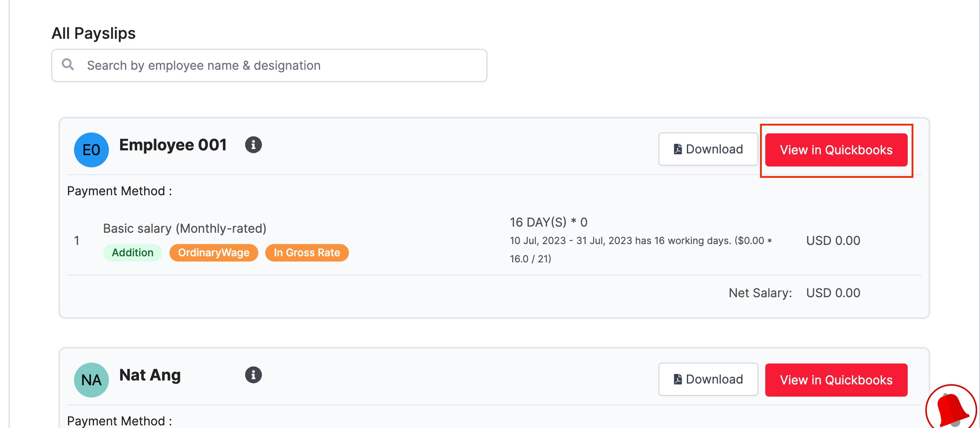Click the OrdinaryWage tag
This screenshot has width=980, height=428.
click(214, 253)
